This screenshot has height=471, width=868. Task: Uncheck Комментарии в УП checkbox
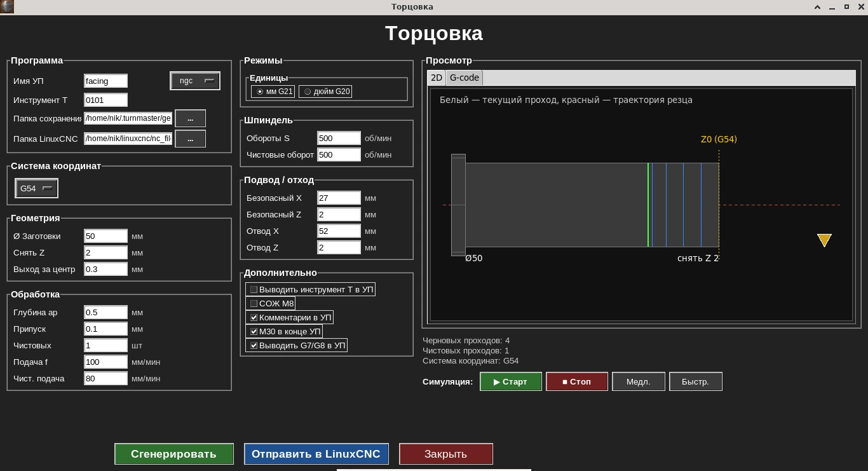pyautogui.click(x=289, y=318)
